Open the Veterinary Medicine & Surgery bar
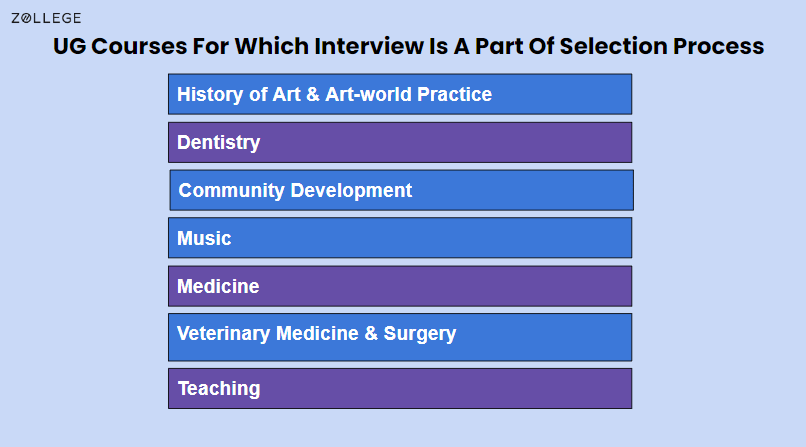The width and height of the screenshot is (806, 447). click(x=400, y=336)
